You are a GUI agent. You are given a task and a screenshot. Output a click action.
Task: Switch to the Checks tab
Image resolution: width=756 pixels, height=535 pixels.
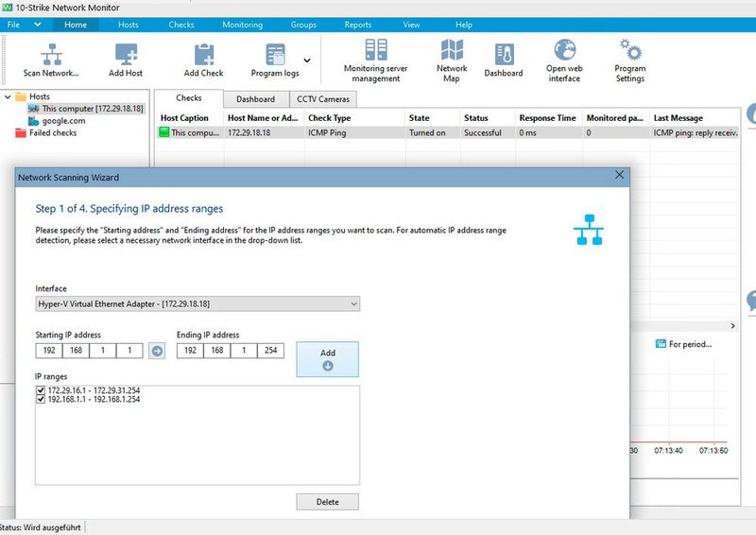click(x=188, y=98)
